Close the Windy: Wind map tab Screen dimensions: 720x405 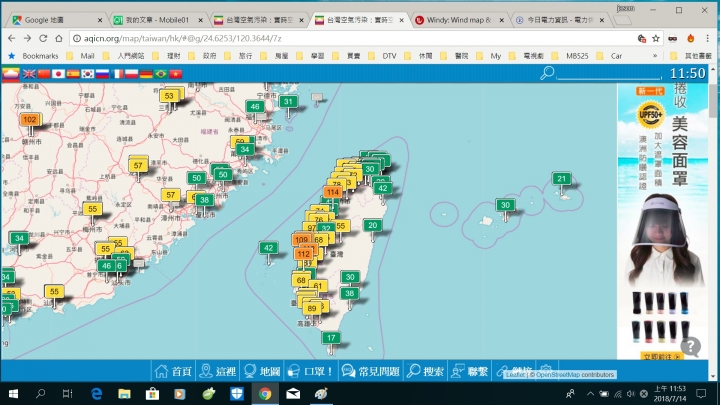coord(501,20)
